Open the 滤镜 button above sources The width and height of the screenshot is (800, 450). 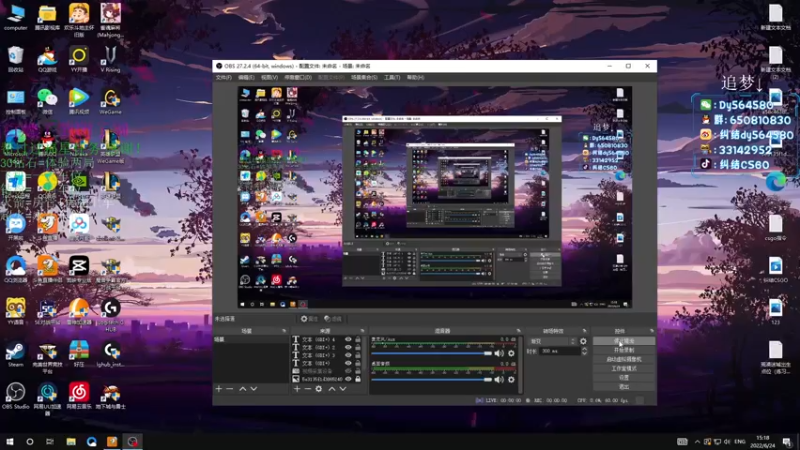333,319
